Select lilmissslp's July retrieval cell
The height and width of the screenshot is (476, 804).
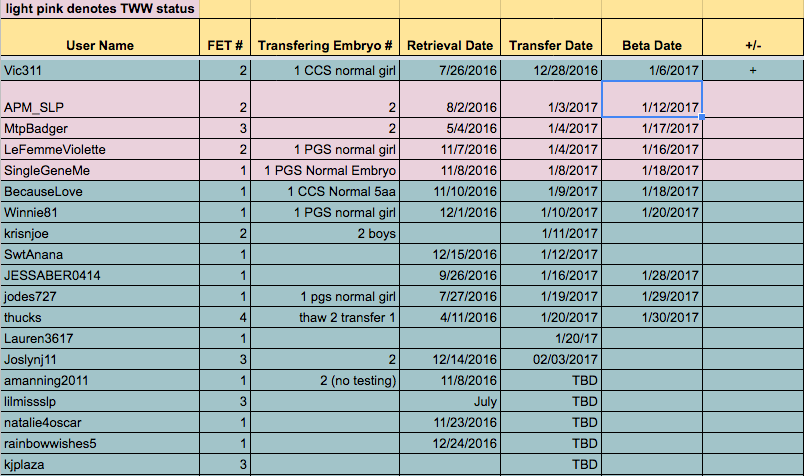point(450,401)
